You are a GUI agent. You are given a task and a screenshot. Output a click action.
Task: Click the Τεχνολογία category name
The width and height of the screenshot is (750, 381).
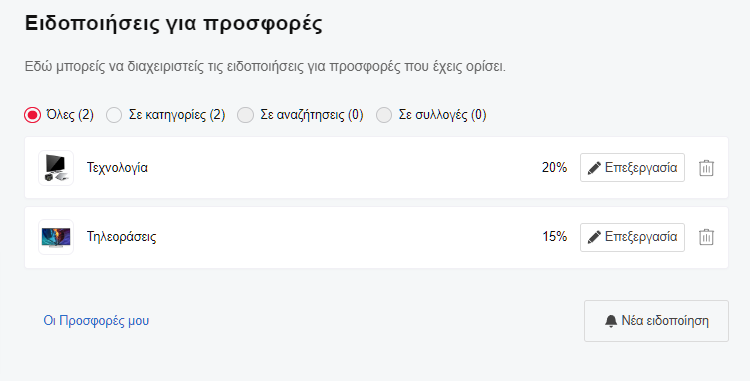tap(117, 168)
